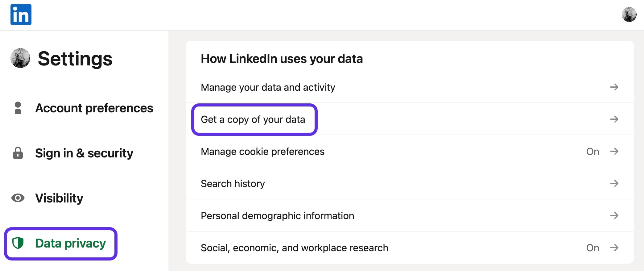This screenshot has width=644, height=271.
Task: Open the Visibility settings section
Action: (59, 198)
